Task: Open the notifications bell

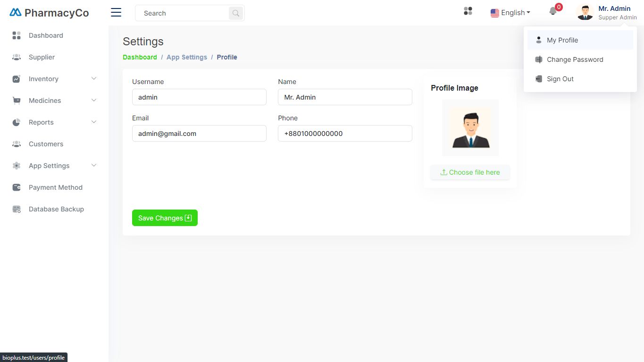Action: click(x=553, y=11)
